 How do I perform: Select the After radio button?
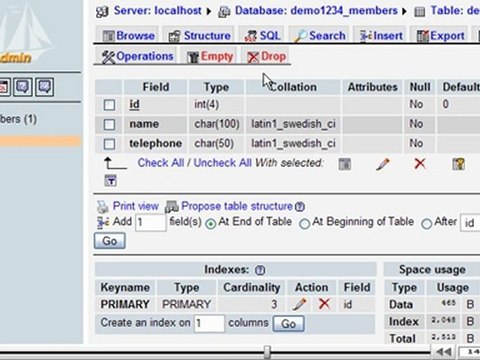[x=426, y=224]
